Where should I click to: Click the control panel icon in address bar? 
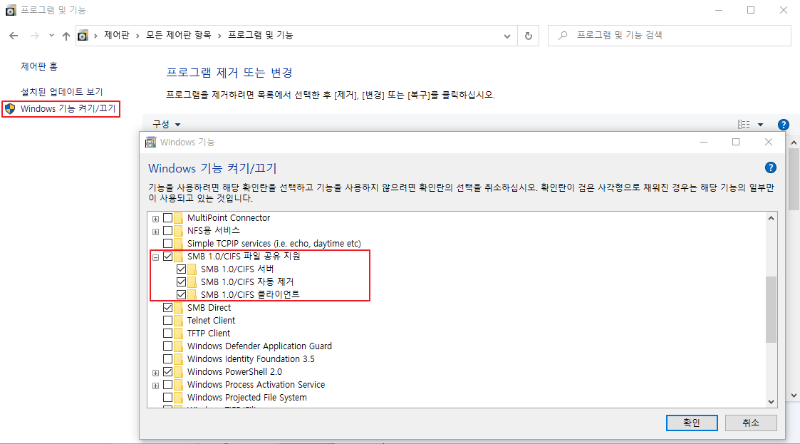click(x=83, y=36)
